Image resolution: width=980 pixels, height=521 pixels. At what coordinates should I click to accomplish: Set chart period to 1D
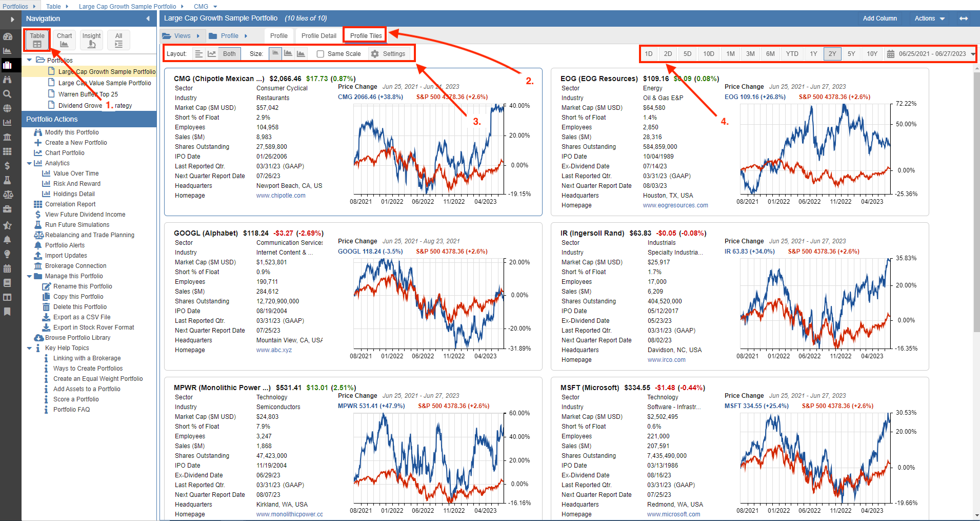(x=649, y=53)
